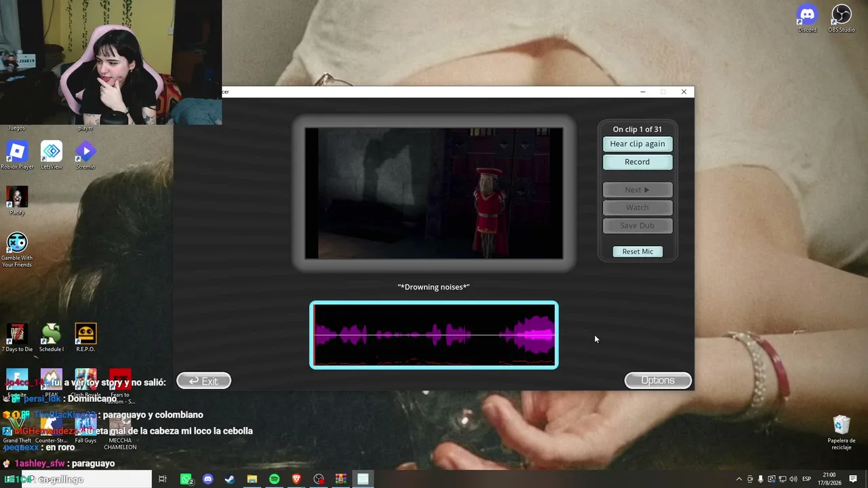This screenshot has width=868, height=488.
Task: Click the Watch button
Action: 637,207
